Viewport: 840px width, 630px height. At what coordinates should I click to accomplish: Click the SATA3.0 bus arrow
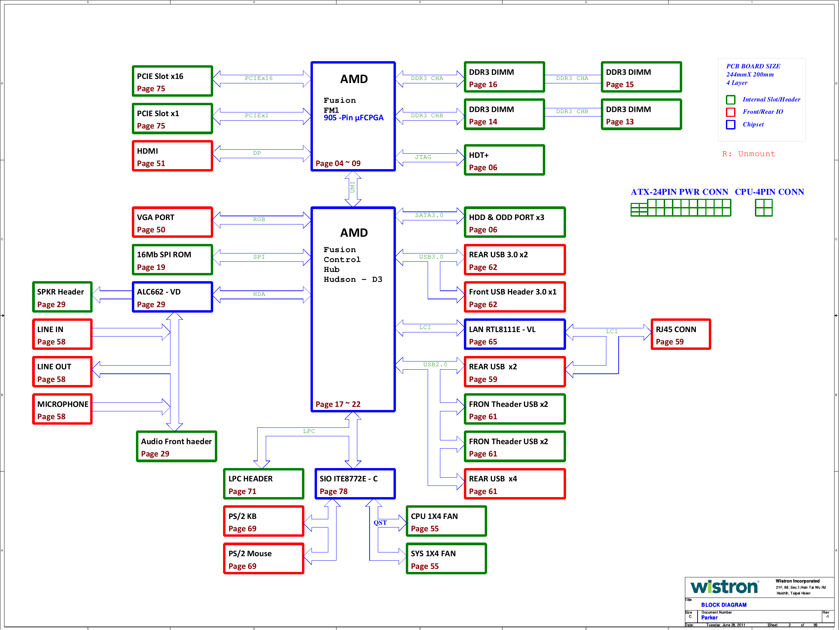tap(429, 216)
